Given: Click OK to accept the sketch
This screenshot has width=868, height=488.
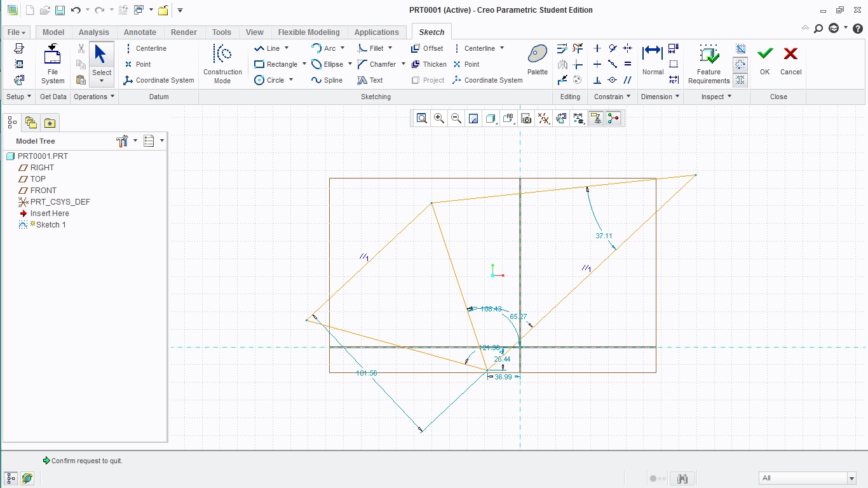Looking at the screenshot, I should 764,62.
